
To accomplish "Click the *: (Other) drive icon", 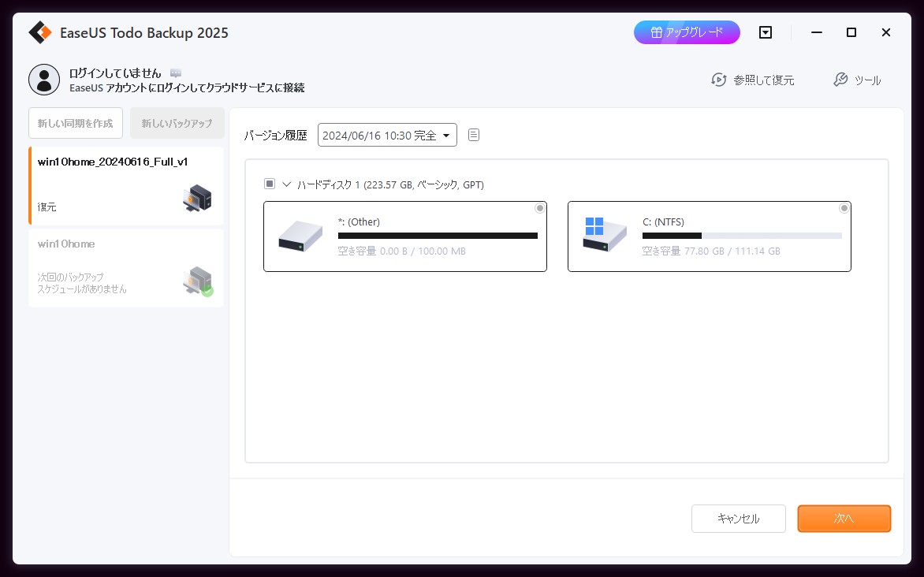I will point(300,236).
